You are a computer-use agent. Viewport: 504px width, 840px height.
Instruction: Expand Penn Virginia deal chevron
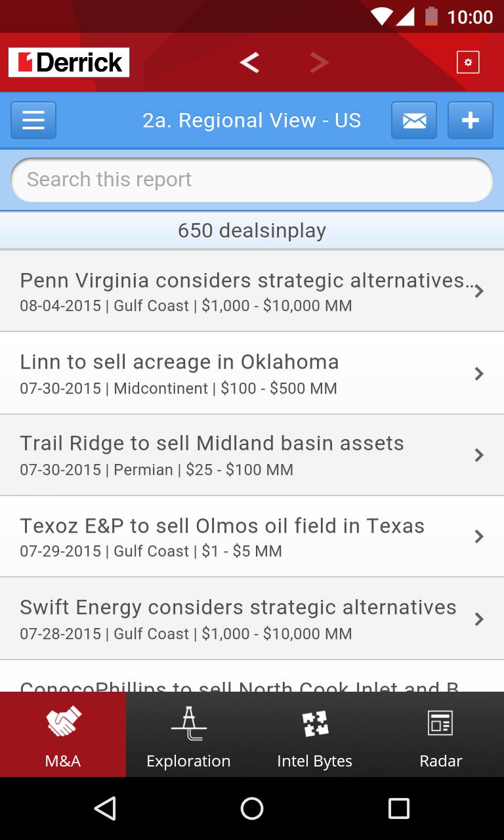[x=479, y=291]
